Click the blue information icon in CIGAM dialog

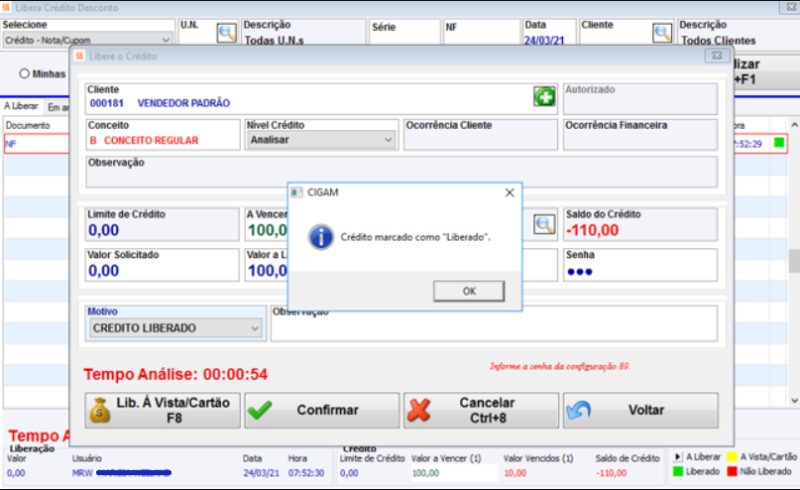pyautogui.click(x=321, y=237)
